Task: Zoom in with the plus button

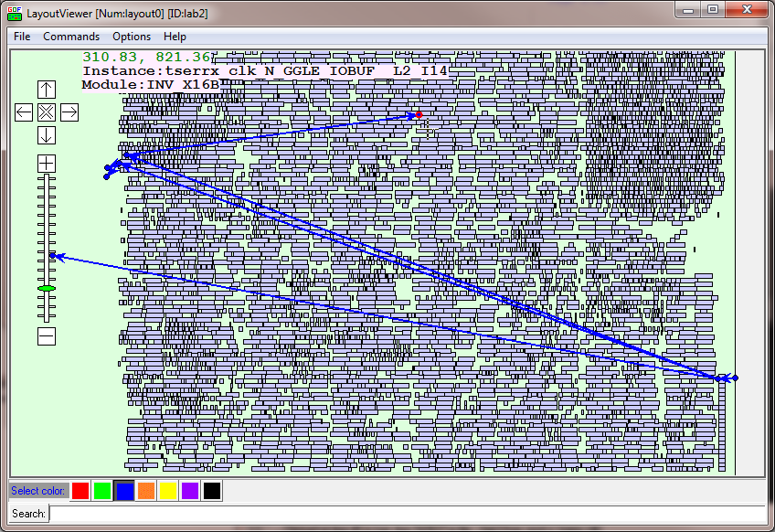Action: click(x=47, y=163)
